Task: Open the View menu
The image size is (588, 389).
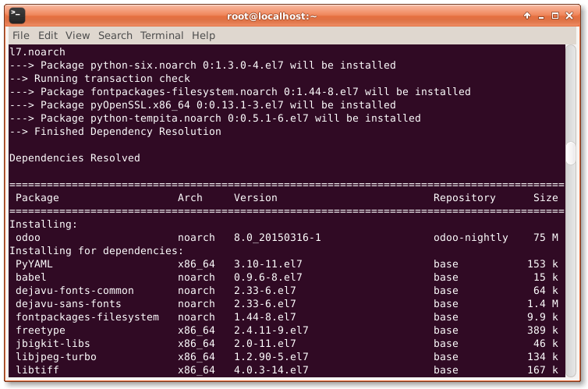Action: [78, 35]
